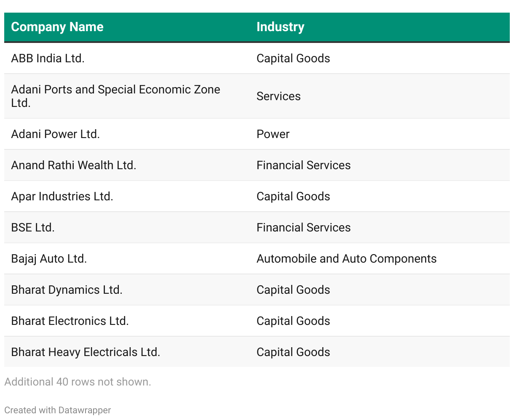
Task: Click the Apar Industries Ltd. cell
Action: tap(62, 196)
